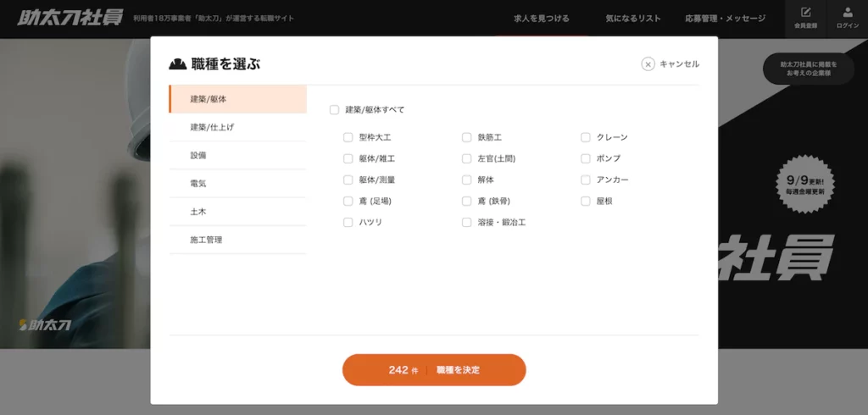868x415 pixels.
Task: Tick the 鳶 (足場) checkbox
Action: (x=348, y=202)
